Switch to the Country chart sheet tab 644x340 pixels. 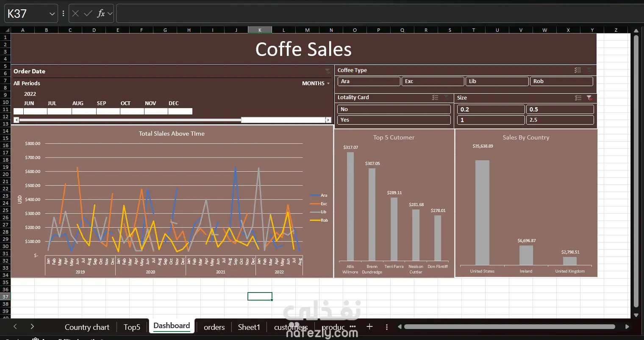[x=87, y=327]
